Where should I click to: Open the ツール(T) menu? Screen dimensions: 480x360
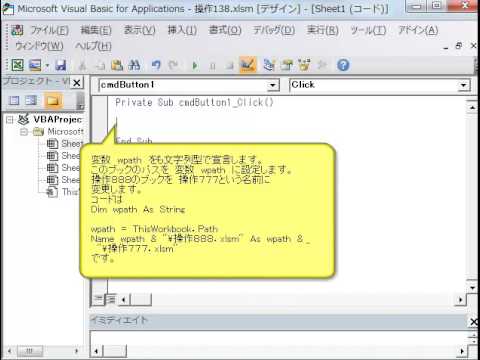coord(368,30)
